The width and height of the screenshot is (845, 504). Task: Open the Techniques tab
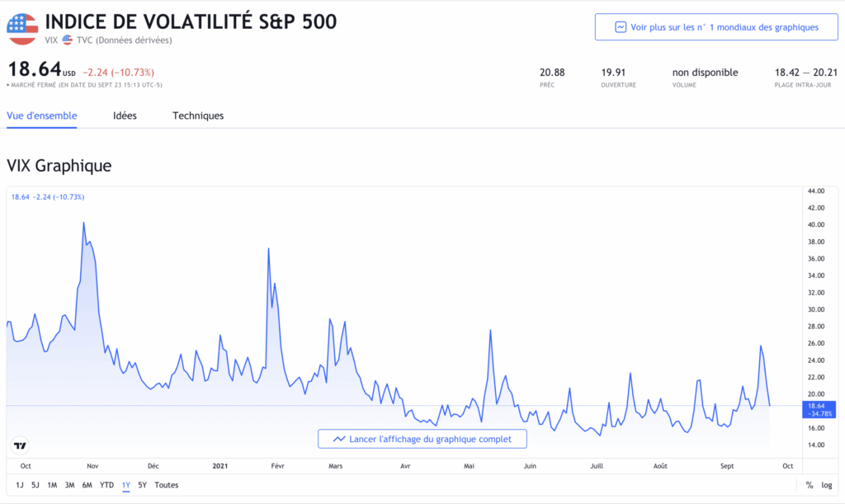point(198,115)
